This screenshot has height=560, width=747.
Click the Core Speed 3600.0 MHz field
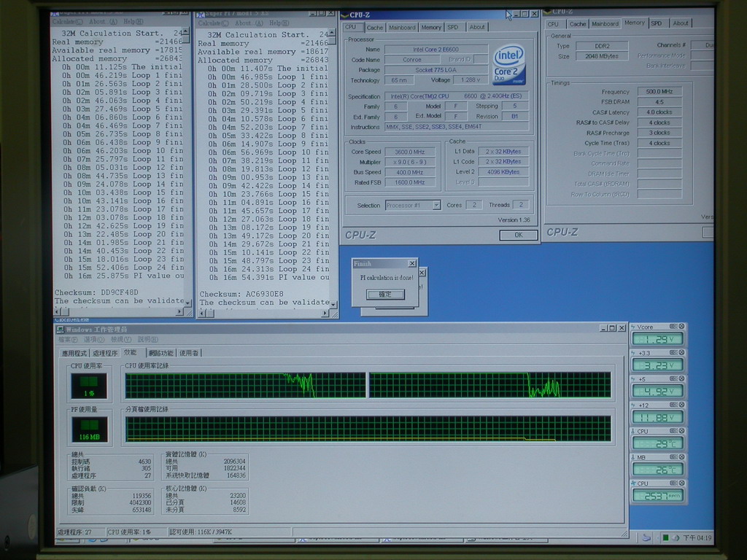point(410,152)
